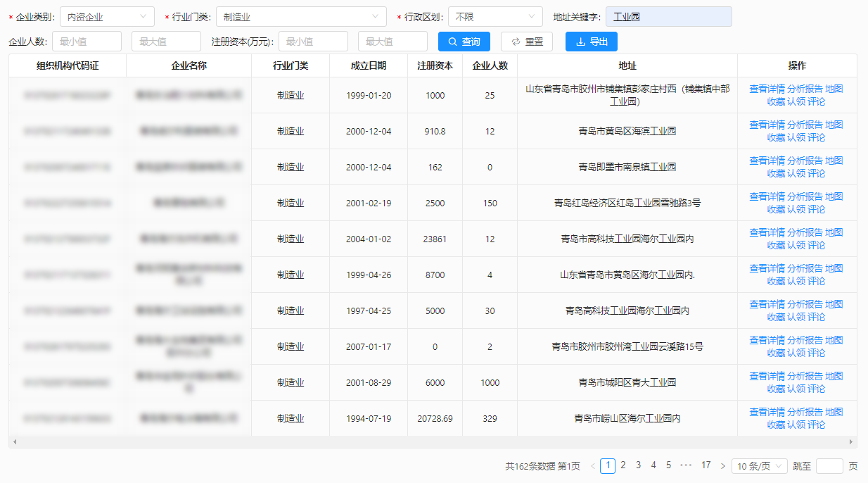Click the address 青岛即墨市南泉镇工业园
Viewport: 868px width, 483px height.
[x=627, y=167]
